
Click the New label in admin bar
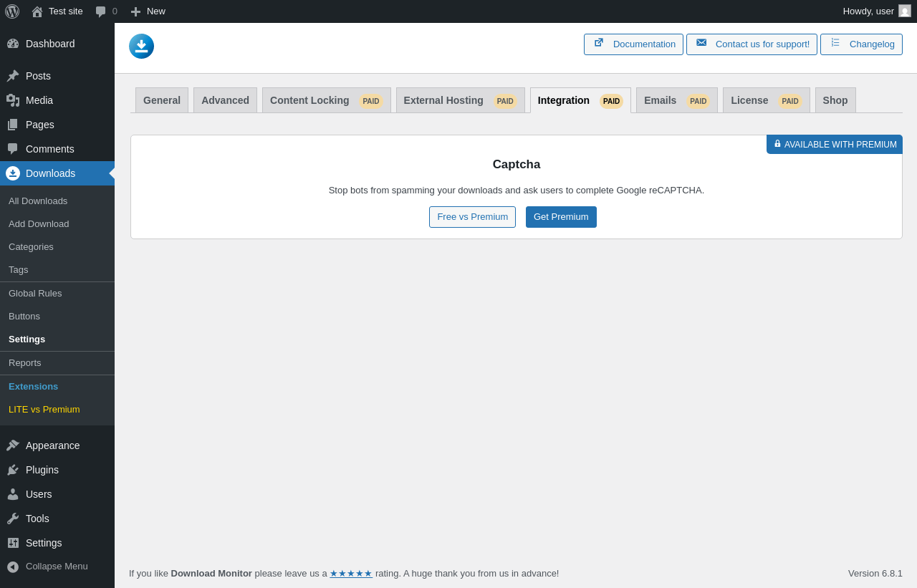(x=156, y=11)
